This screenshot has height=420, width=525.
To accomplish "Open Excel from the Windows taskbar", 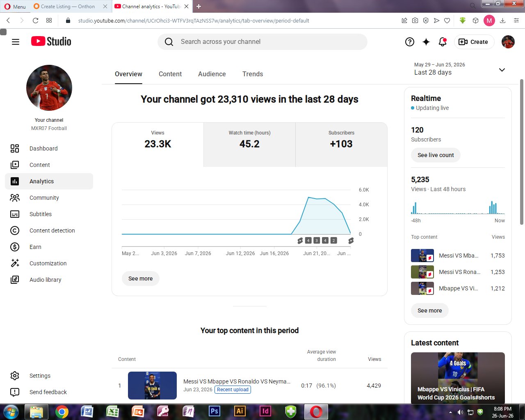I will click(x=113, y=411).
